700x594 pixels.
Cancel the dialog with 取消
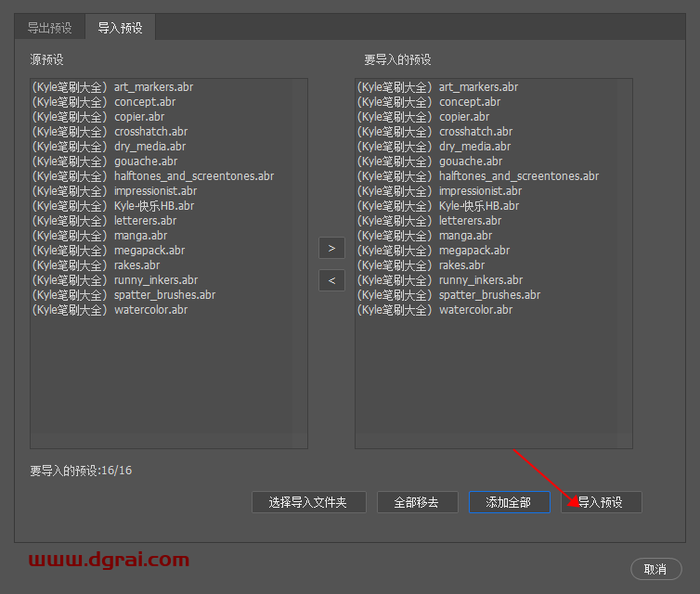(655, 569)
